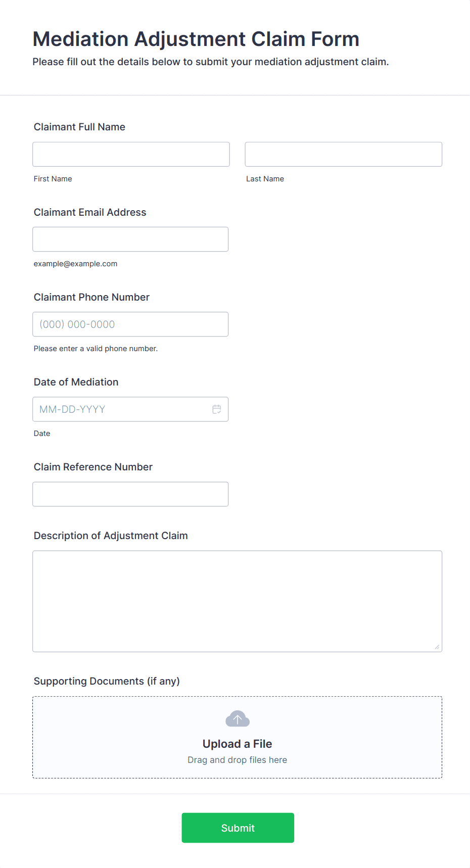Viewport: 470px width, 868px height.
Task: Click the Mediation Adjustment Claim Form title
Action: [x=196, y=39]
